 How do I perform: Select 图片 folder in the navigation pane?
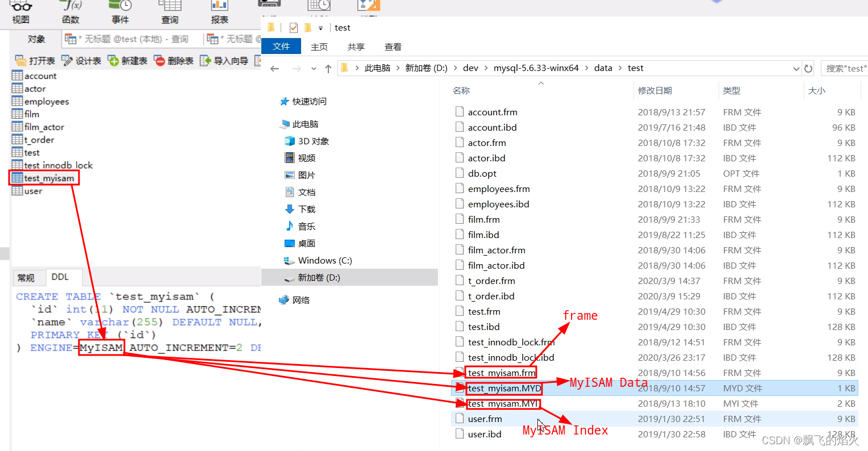coord(300,176)
